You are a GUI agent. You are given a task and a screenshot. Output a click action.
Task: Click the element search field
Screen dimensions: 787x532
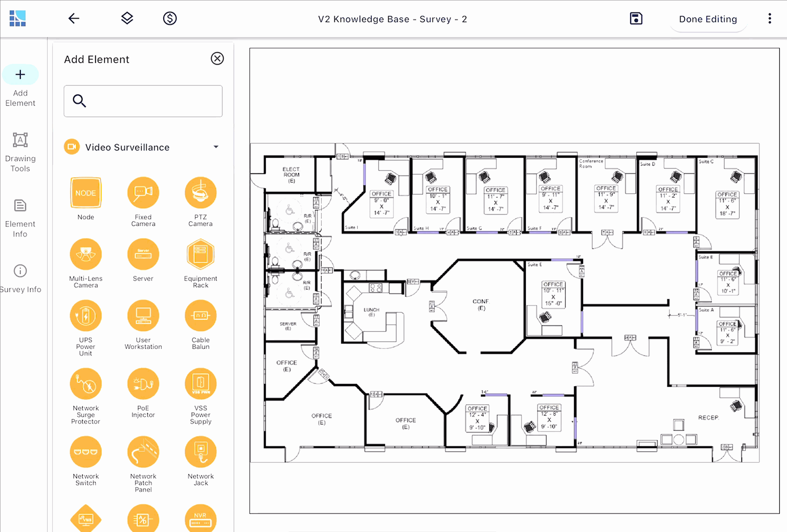pyautogui.click(x=143, y=101)
